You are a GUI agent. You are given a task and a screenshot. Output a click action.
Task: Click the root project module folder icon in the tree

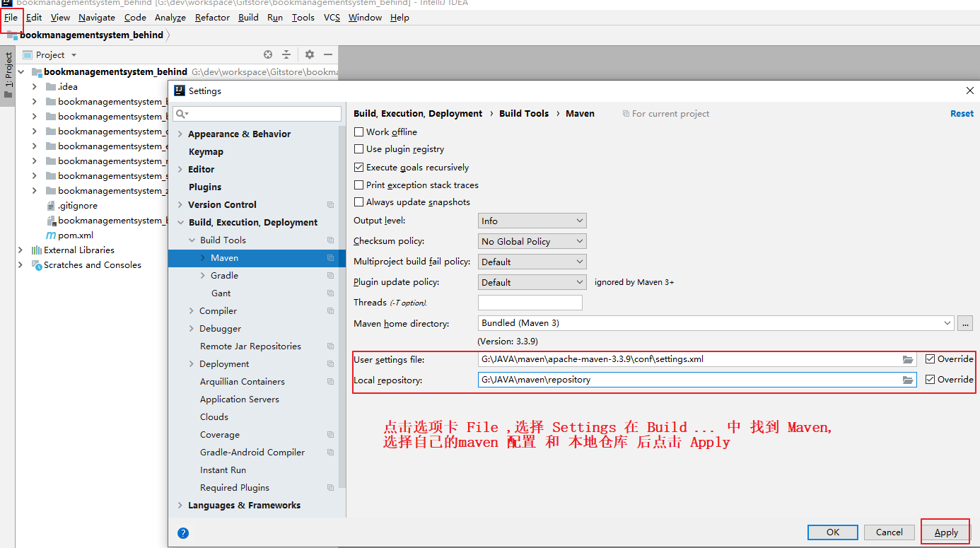pyautogui.click(x=37, y=72)
